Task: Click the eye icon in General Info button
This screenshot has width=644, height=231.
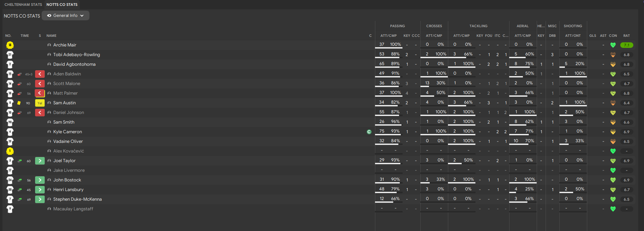Action: [x=49, y=15]
